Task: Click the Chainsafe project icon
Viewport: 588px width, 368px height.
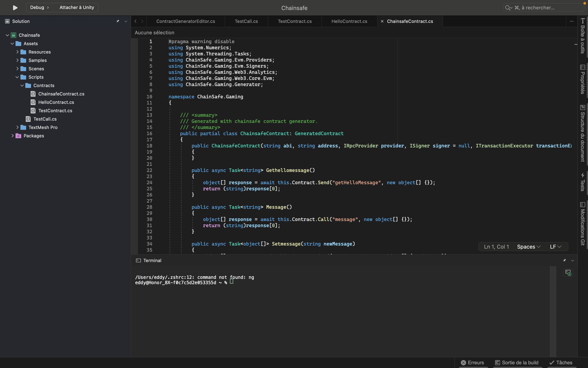Action: pyautogui.click(x=14, y=35)
